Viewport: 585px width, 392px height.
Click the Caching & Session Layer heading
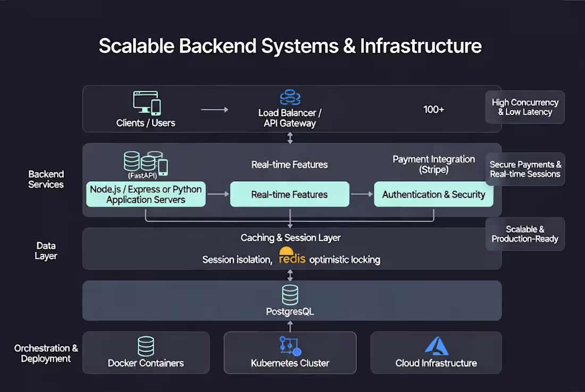(290, 238)
